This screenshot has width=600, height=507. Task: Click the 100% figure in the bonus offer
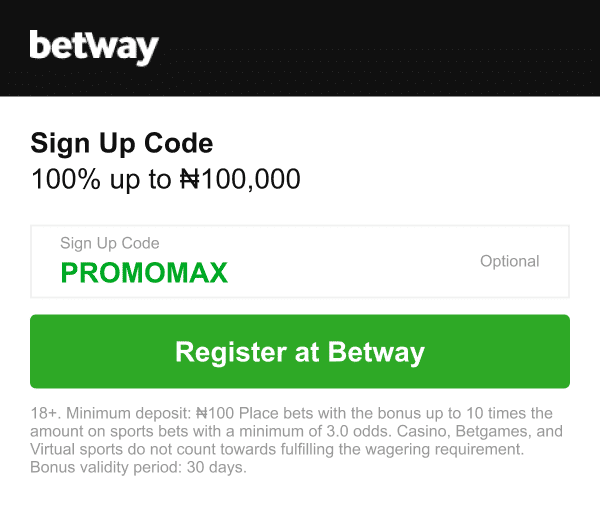tap(60, 180)
